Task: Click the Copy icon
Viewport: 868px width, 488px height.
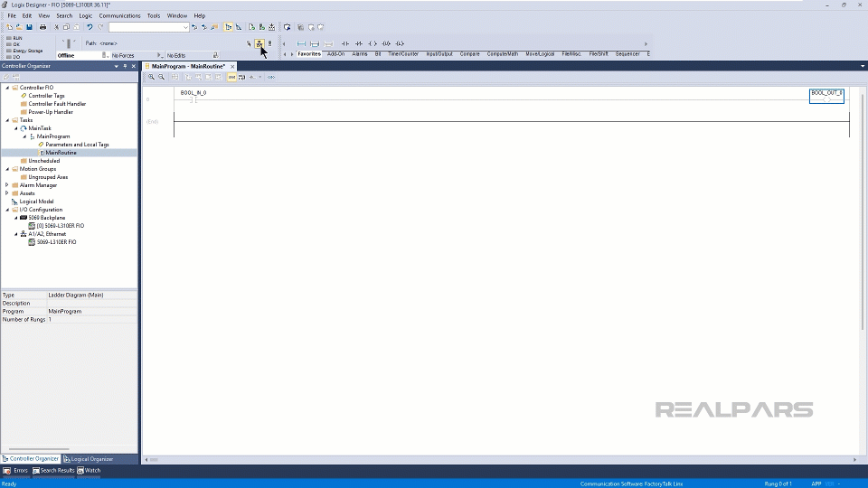Action: (x=66, y=27)
